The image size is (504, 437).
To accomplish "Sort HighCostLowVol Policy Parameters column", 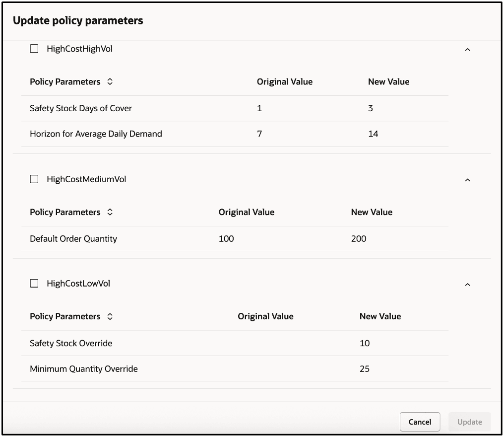I will [x=110, y=316].
